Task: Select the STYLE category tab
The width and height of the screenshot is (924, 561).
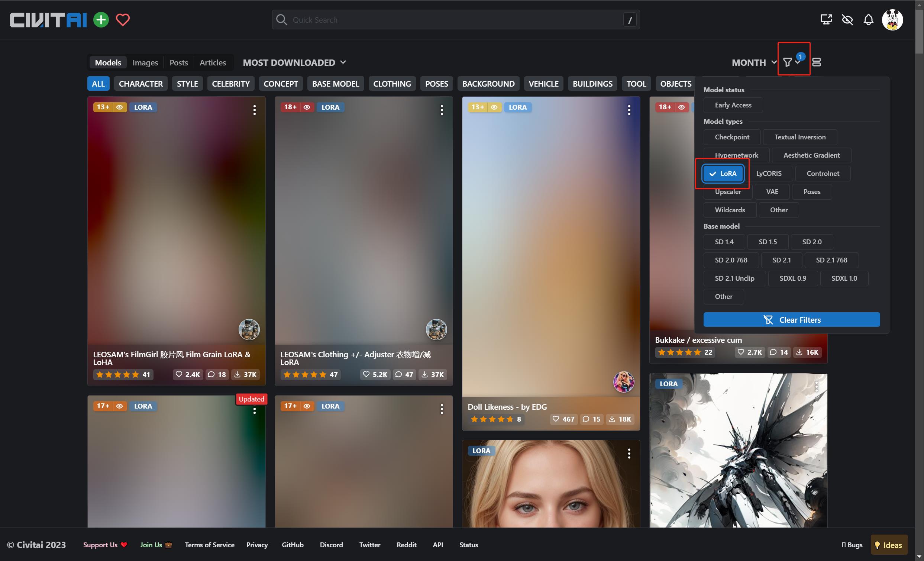Action: pyautogui.click(x=187, y=83)
